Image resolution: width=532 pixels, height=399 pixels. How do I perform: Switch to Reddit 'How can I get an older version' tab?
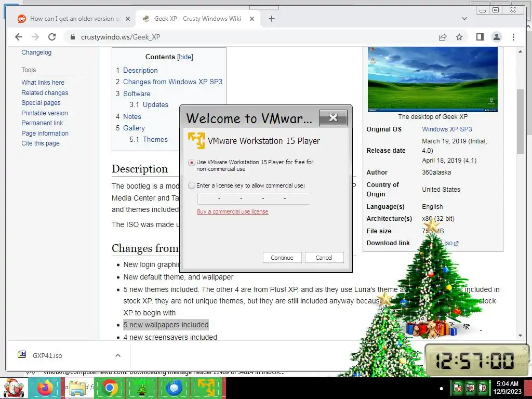point(75,19)
